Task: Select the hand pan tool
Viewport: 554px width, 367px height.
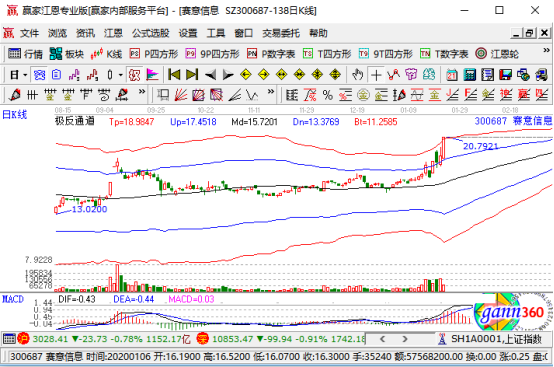Action: (358, 75)
